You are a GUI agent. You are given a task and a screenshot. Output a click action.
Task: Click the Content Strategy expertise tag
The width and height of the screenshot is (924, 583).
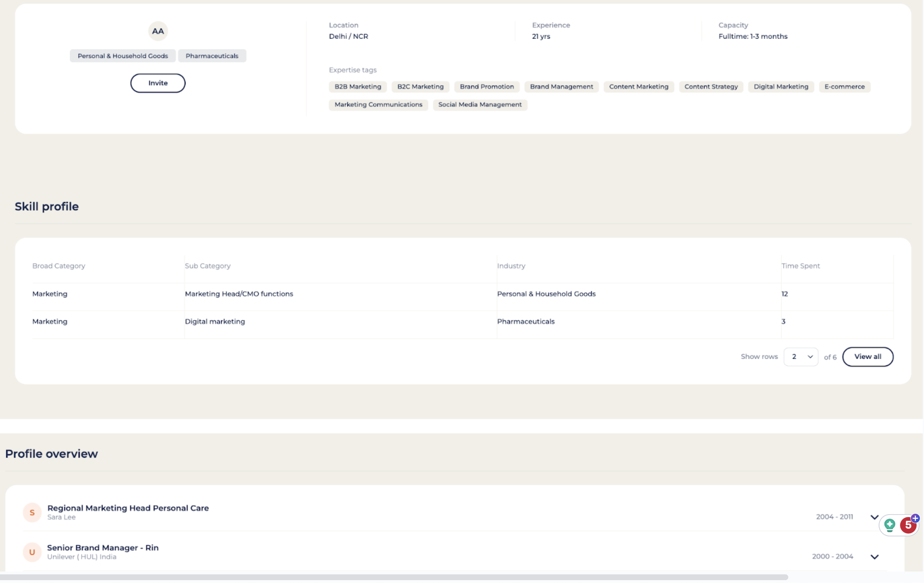(x=710, y=86)
